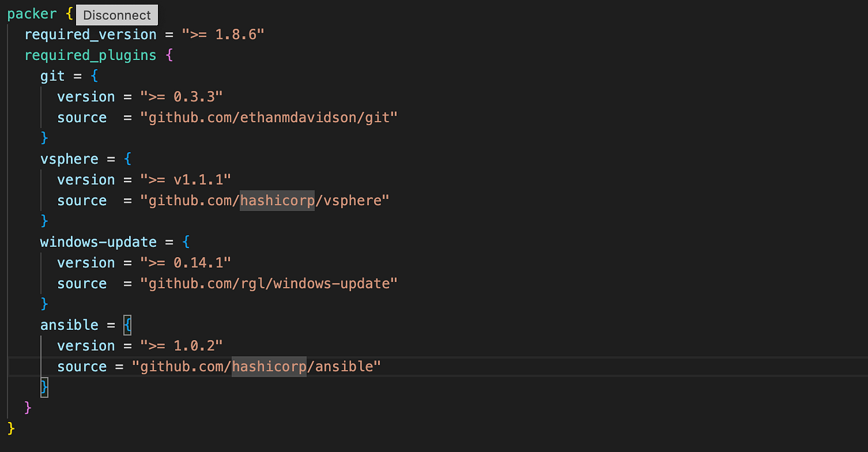Click the version attribute inside the git block
This screenshot has height=452, width=868.
click(86, 96)
